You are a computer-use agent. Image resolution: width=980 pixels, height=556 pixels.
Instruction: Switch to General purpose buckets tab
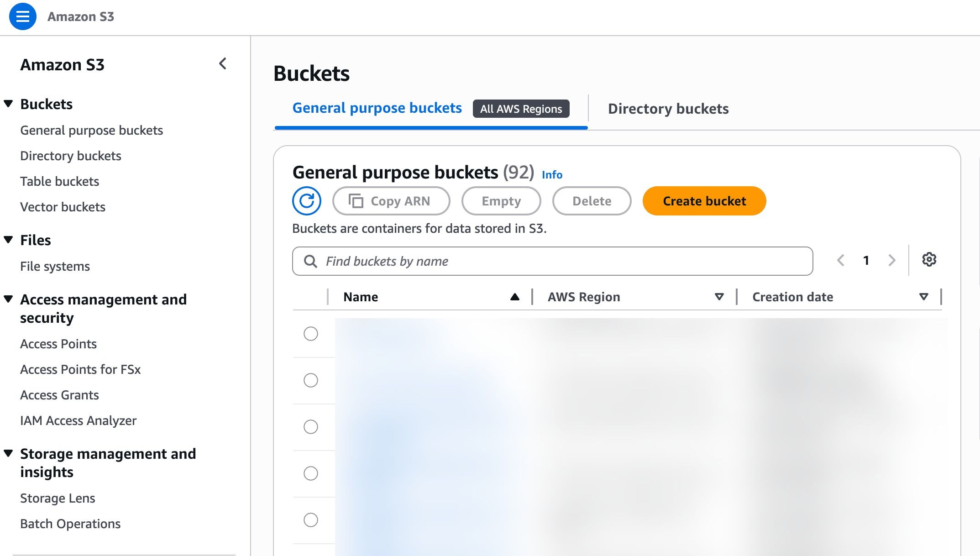pyautogui.click(x=377, y=108)
